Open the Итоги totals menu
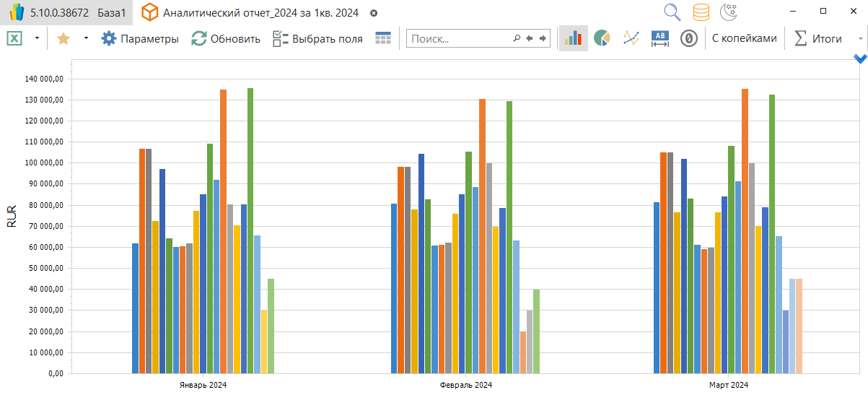This screenshot has width=868, height=395. [x=818, y=38]
